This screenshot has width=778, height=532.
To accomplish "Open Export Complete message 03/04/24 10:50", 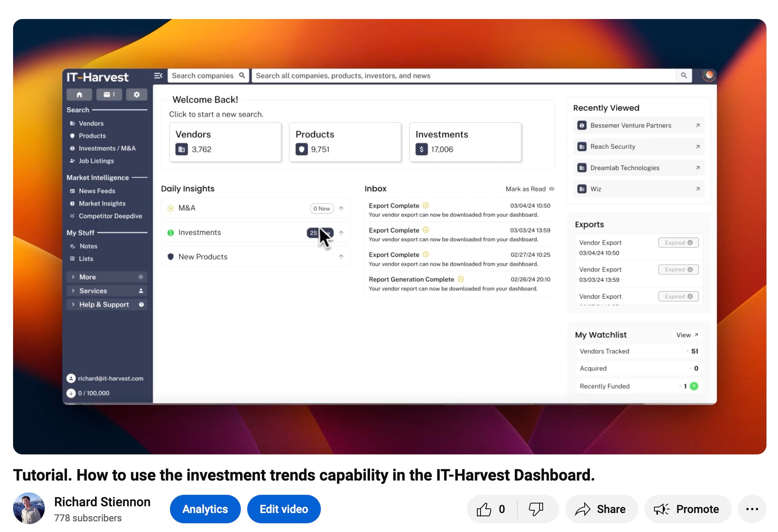I will 460,210.
